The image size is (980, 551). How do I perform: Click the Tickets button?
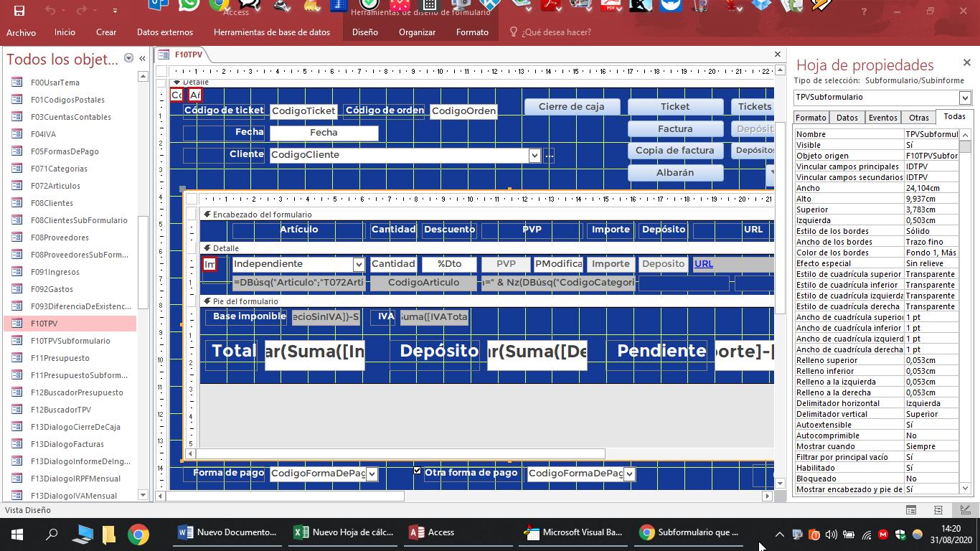753,106
